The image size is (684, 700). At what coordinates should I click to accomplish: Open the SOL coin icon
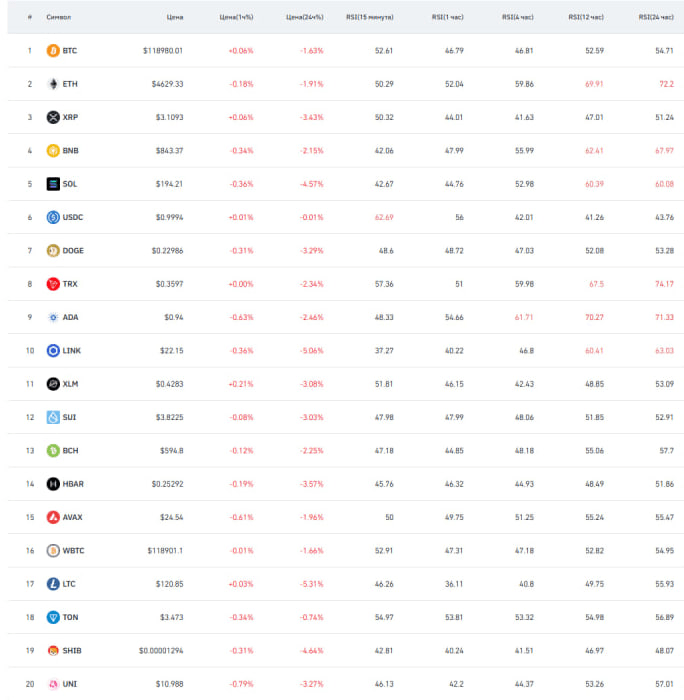[x=53, y=184]
